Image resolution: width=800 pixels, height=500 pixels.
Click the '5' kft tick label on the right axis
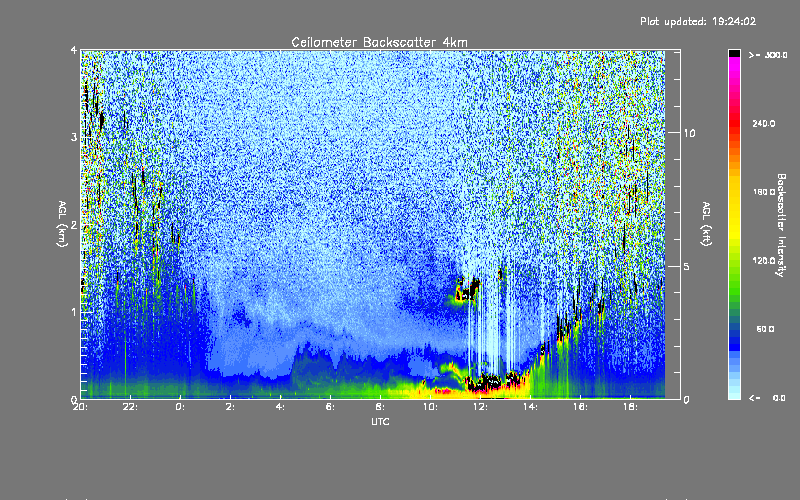coord(687,266)
